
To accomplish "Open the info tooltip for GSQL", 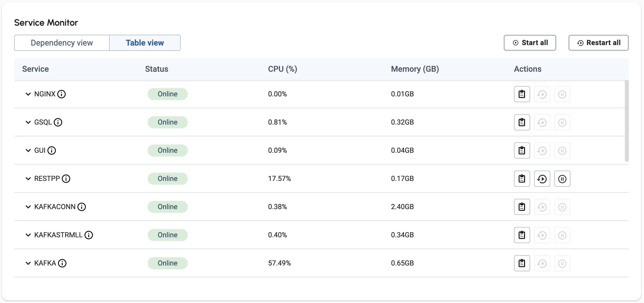I will pyautogui.click(x=58, y=122).
